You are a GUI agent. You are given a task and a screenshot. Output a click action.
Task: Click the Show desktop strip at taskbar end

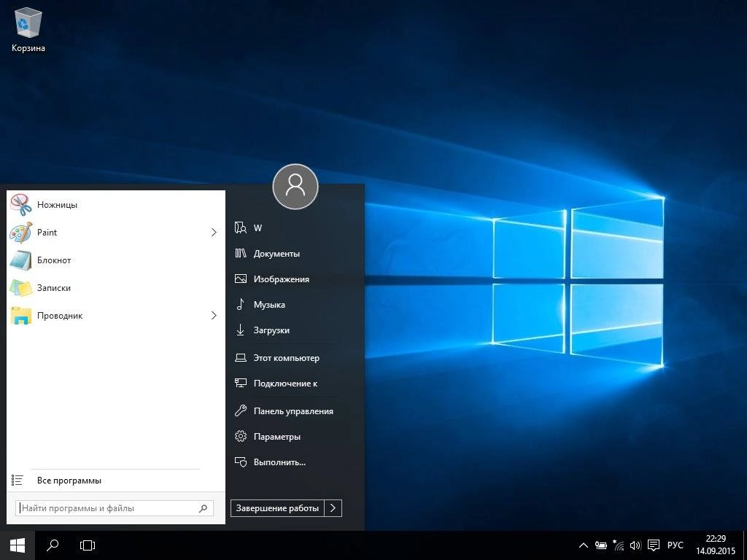[745, 545]
